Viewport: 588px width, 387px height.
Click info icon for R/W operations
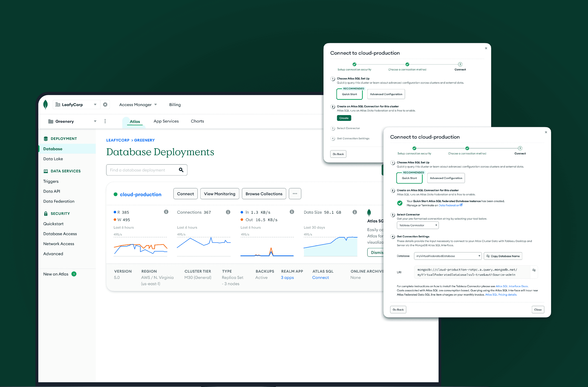(166, 212)
